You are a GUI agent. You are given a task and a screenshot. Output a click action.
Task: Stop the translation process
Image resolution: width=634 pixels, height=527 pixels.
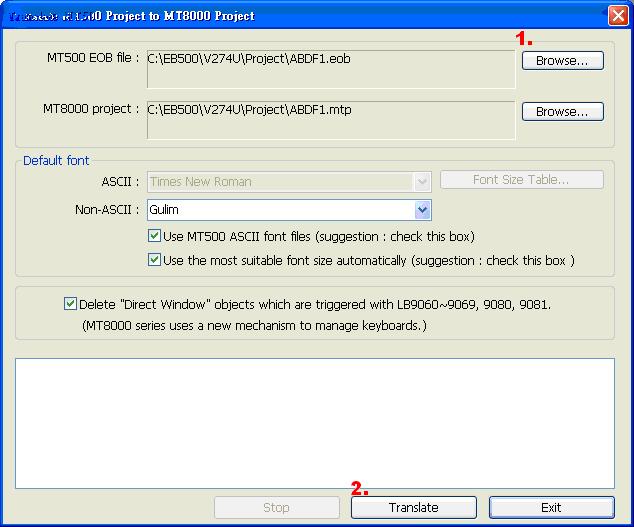click(277, 508)
